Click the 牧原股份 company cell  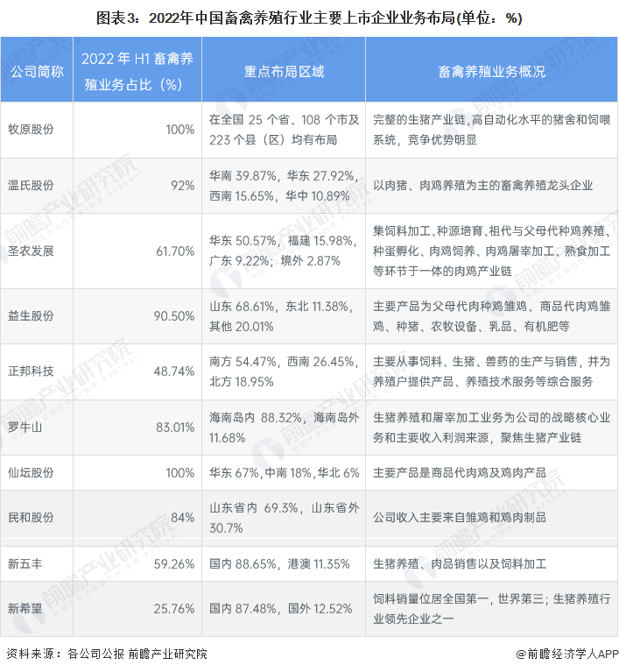pos(37,130)
